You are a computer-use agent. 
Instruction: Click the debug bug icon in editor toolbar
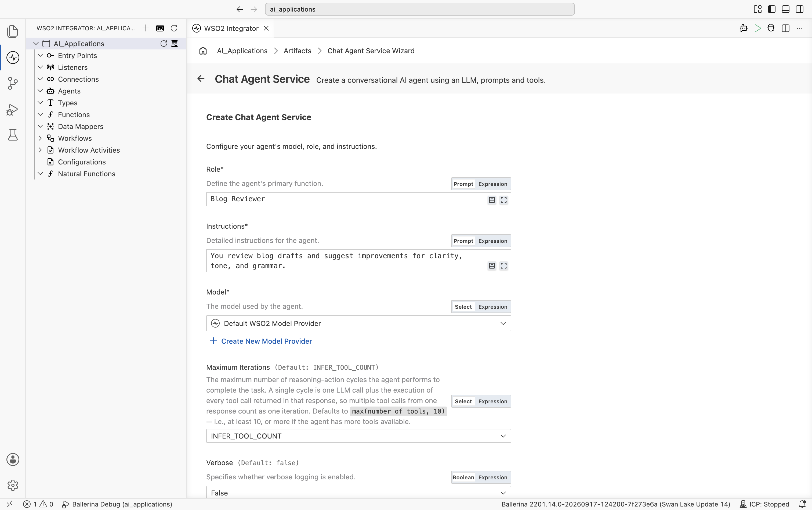(771, 28)
